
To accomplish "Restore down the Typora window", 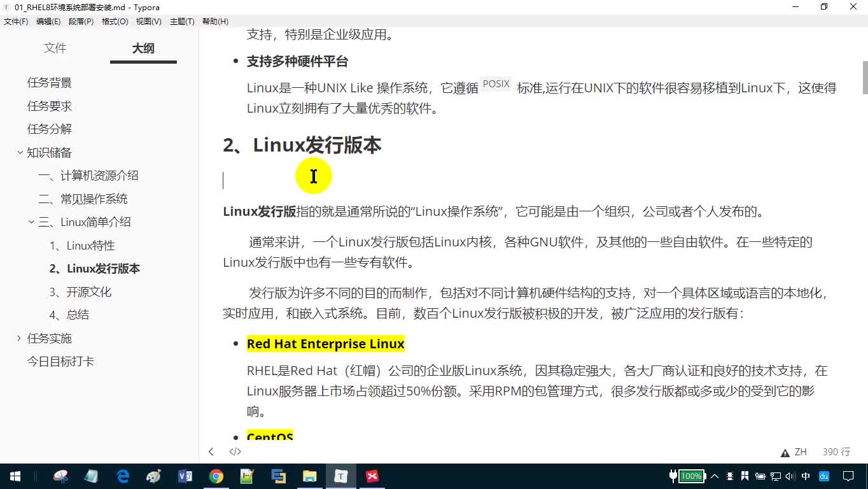I will click(x=824, y=7).
